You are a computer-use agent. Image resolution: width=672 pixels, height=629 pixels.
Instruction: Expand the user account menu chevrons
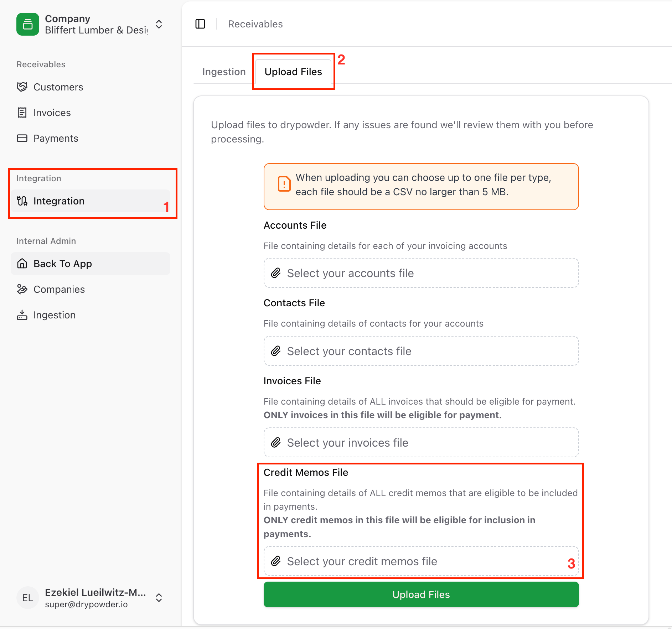(159, 598)
